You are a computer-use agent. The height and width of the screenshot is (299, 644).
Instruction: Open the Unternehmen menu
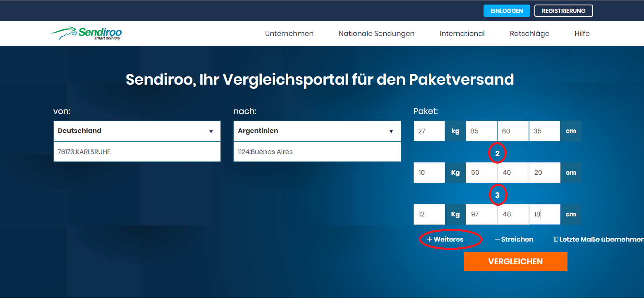tap(289, 33)
